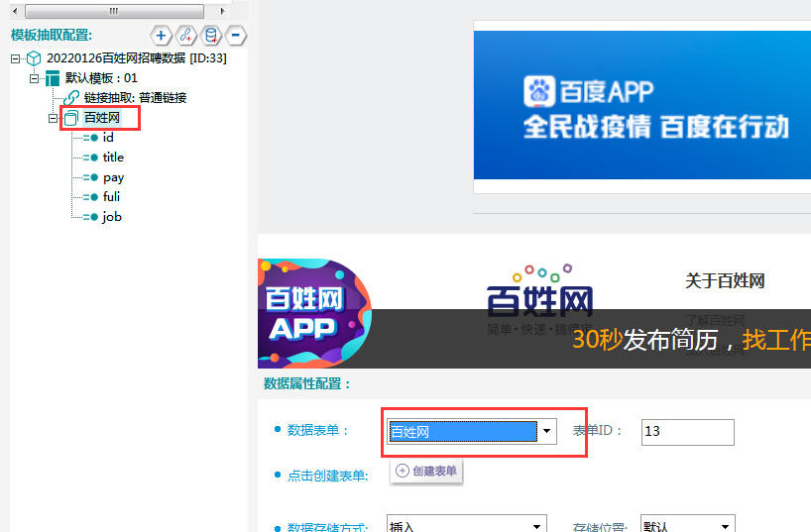Select tree item 链接抽取: 普通链接
Screen dimensions: 811x532
[x=135, y=98]
